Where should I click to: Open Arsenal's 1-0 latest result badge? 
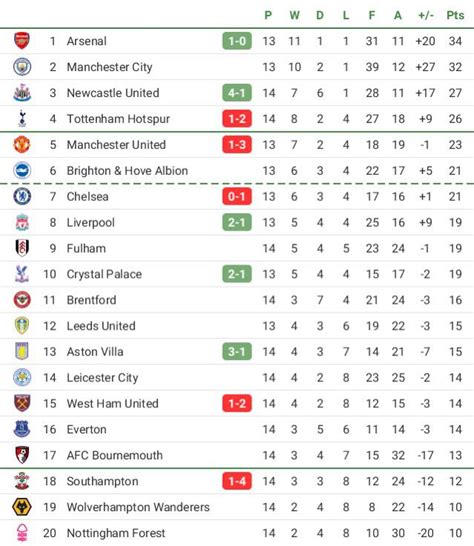[237, 41]
